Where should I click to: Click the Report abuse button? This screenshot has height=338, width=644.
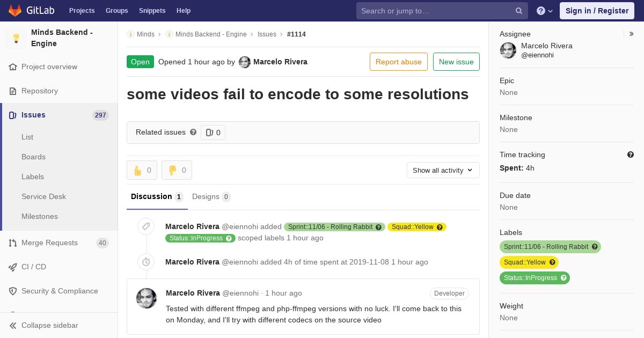pyautogui.click(x=399, y=62)
